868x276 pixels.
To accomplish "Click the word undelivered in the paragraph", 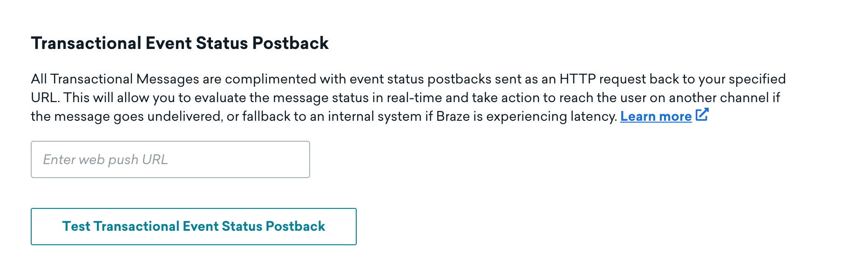I will click(184, 117).
